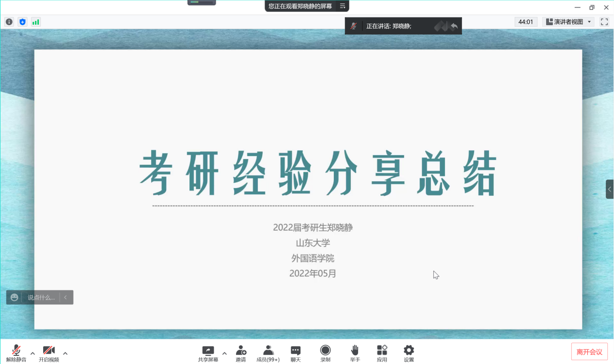
Task: Start recording the meeting
Action: (325, 353)
